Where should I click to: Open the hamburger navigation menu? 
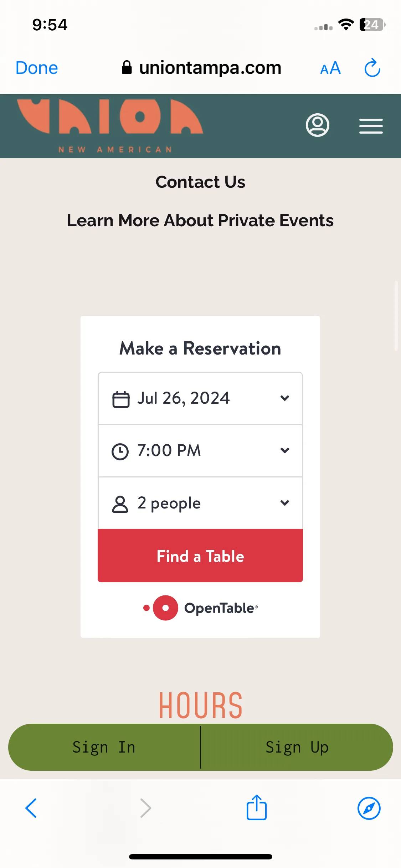371,126
